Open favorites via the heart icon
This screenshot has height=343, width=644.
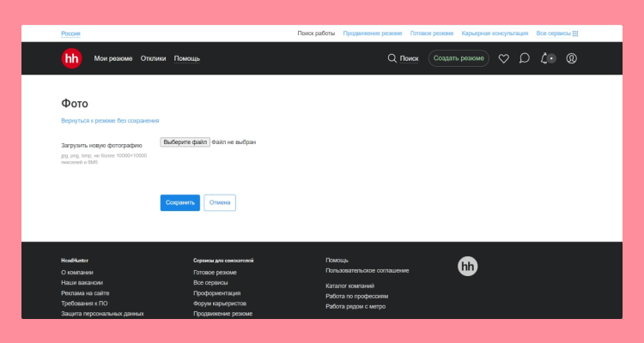(x=503, y=58)
